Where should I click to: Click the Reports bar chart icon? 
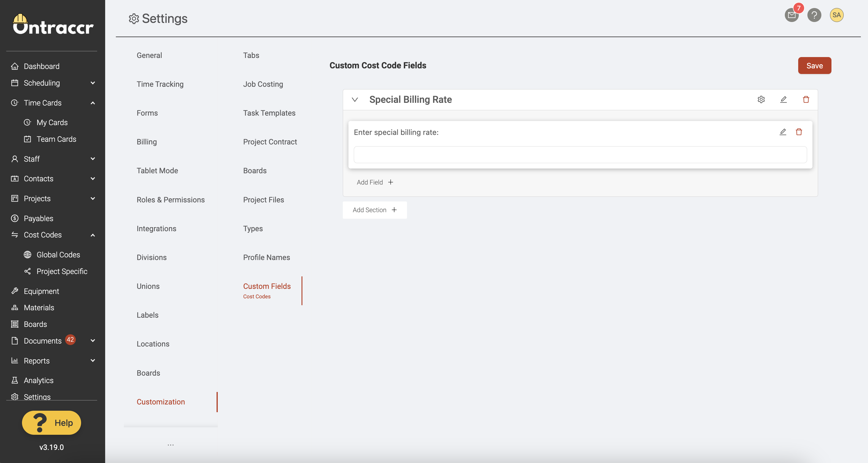[15, 360]
